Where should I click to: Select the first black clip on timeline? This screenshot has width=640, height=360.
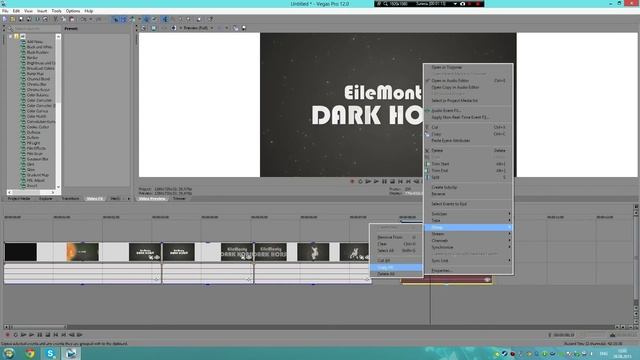pos(20,252)
